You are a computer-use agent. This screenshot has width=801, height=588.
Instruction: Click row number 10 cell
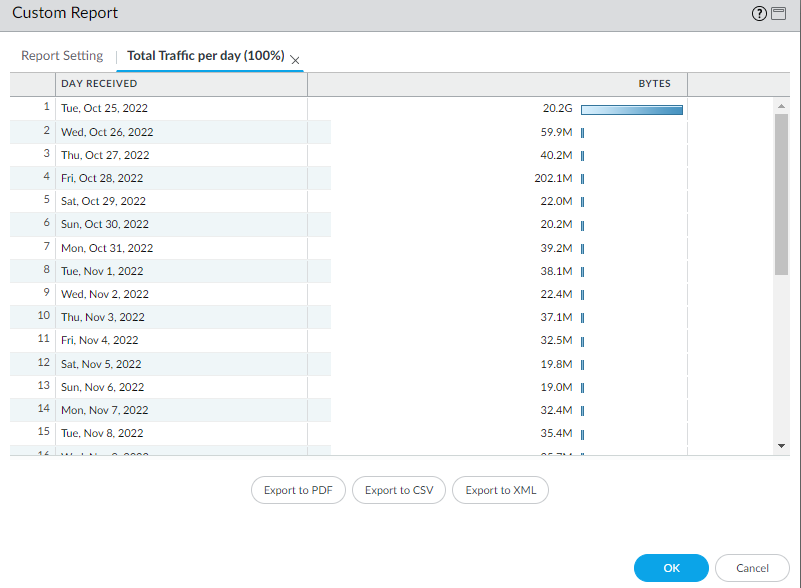click(33, 317)
